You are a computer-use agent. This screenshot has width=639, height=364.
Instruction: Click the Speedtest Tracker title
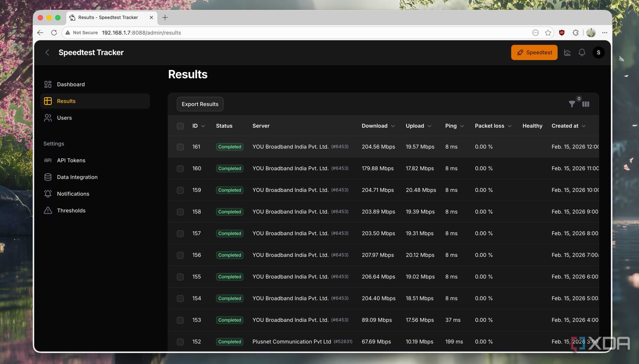click(91, 53)
